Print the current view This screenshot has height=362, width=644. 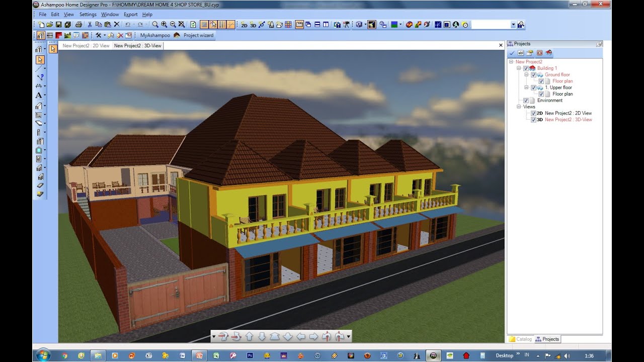pos(78,24)
